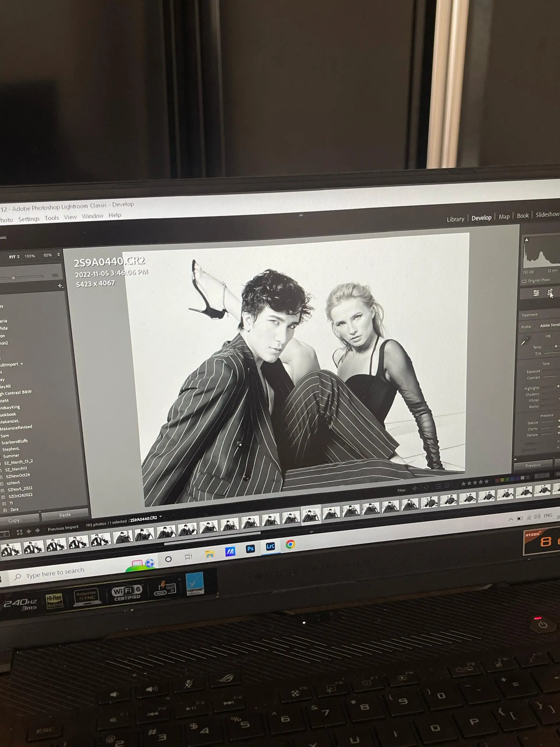Adjust the Highlights slider handle
The height and width of the screenshot is (747, 560).
[x=558, y=386]
